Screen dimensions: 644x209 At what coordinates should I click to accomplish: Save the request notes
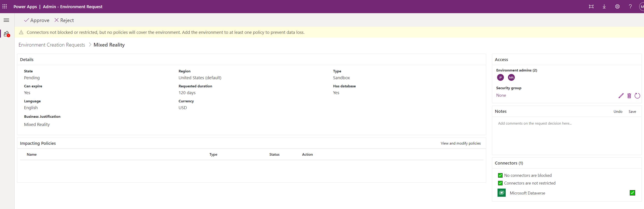coord(632,112)
